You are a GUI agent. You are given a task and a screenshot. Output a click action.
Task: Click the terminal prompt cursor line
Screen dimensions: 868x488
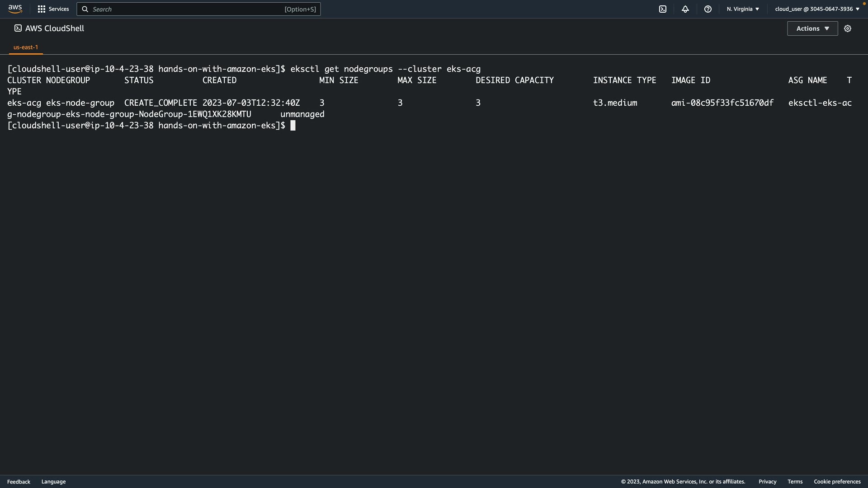[x=293, y=126]
